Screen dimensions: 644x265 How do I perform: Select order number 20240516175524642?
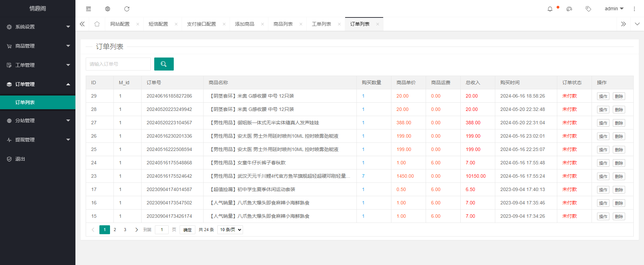[169, 176]
